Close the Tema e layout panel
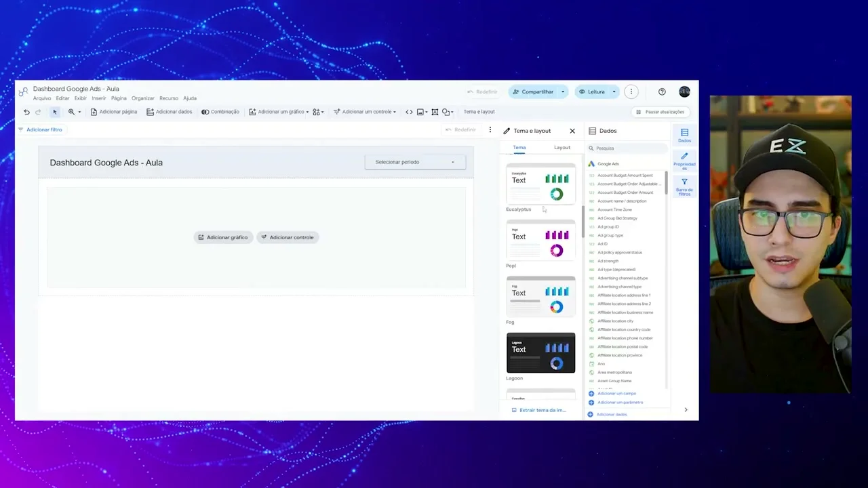Viewport: 868px width, 488px height. point(572,131)
